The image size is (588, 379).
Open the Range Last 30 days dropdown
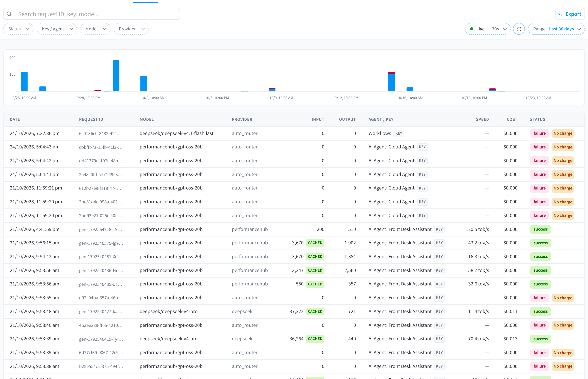(x=556, y=29)
